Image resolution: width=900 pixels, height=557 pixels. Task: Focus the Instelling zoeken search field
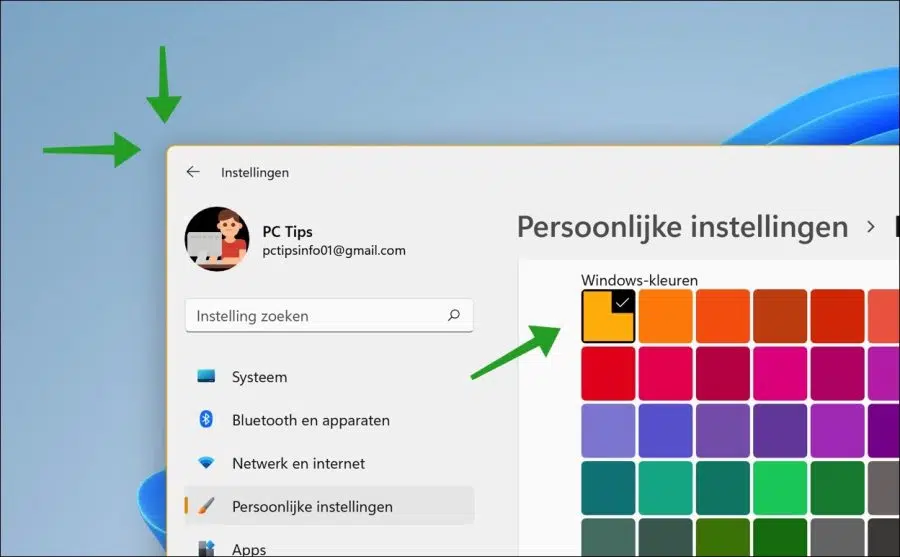[329, 315]
